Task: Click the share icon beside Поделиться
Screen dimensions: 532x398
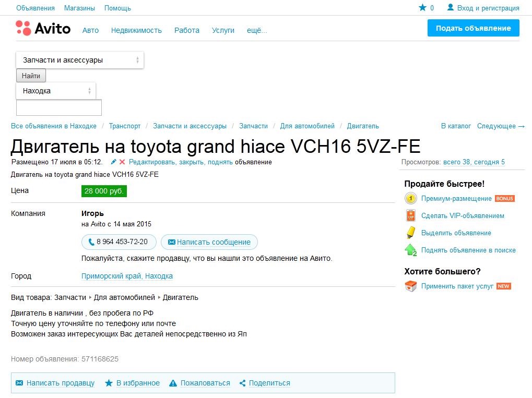Action: [x=242, y=383]
